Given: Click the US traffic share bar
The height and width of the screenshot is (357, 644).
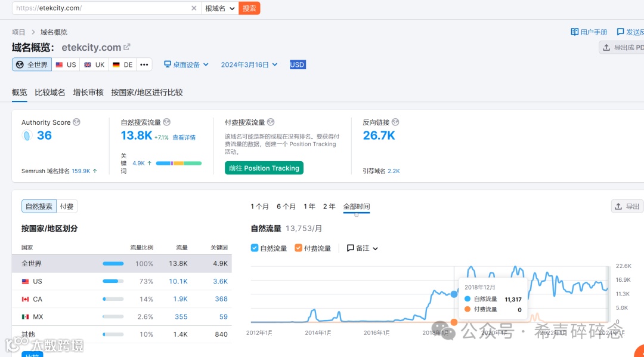Looking at the screenshot, I should click(113, 281).
